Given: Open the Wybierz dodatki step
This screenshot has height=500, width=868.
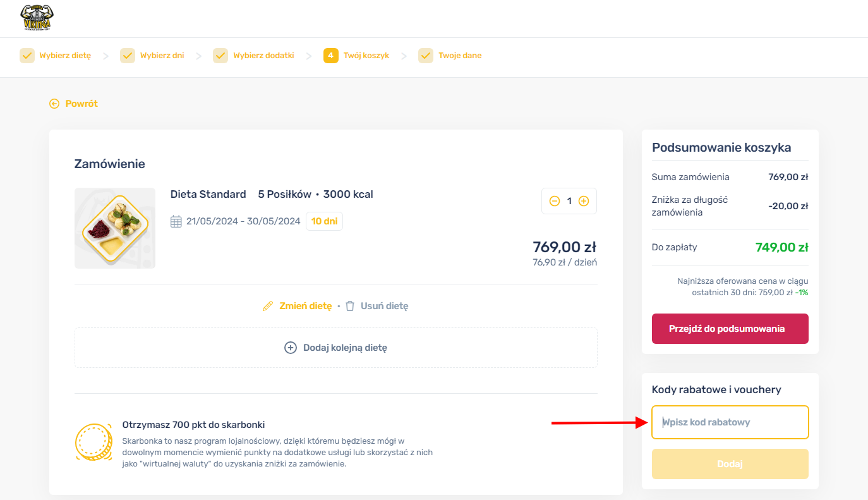Looking at the screenshot, I should click(x=254, y=56).
